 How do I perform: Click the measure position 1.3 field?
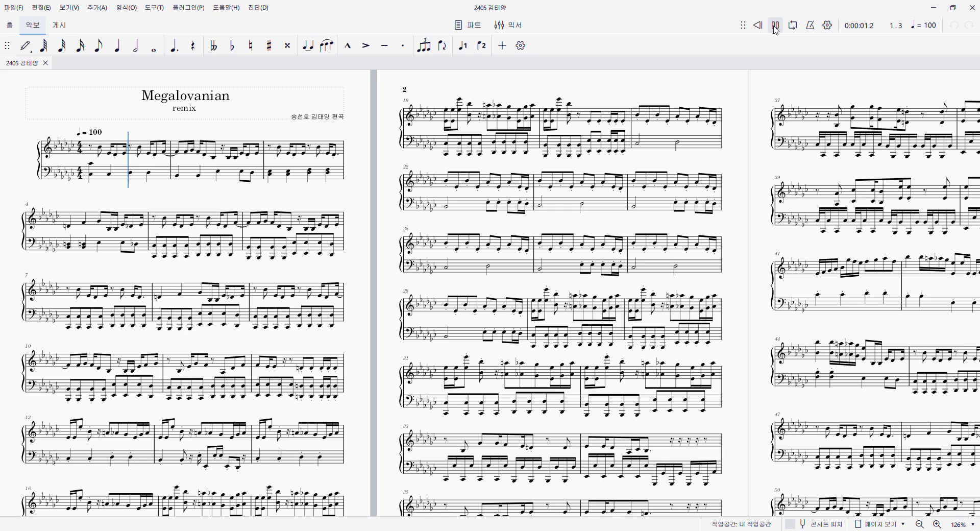(896, 26)
